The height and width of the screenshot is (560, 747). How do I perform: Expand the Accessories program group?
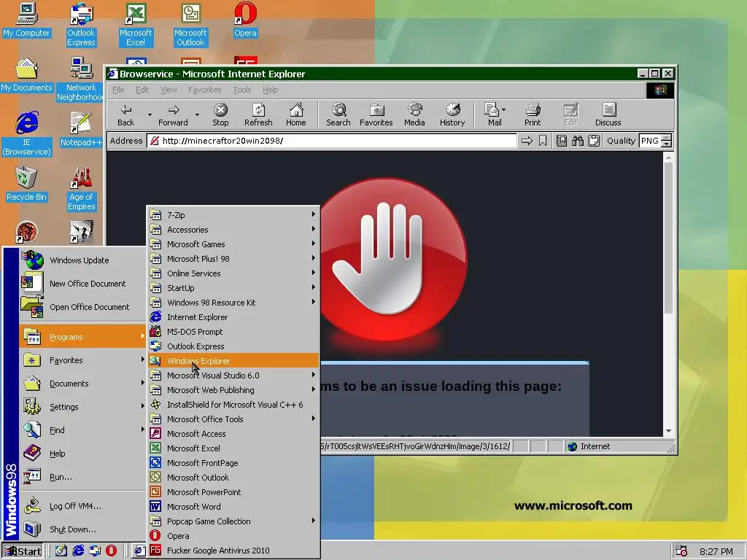(x=233, y=230)
